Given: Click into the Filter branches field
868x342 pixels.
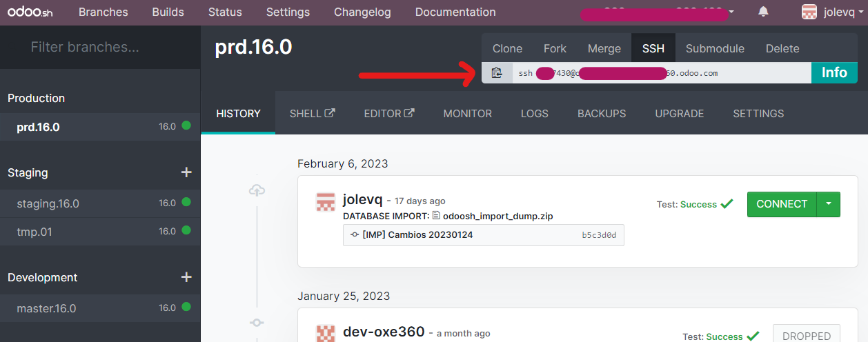Looking at the screenshot, I should click(100, 47).
